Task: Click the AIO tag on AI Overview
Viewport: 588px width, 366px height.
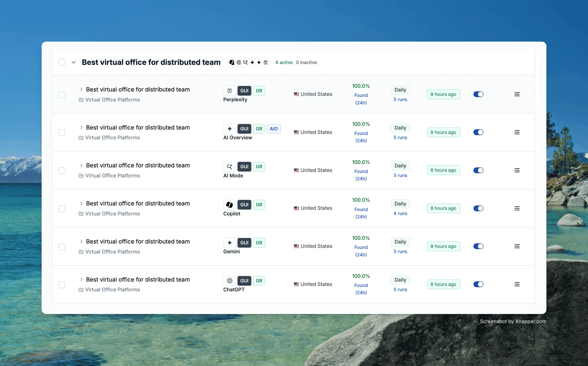Action: pos(273,129)
